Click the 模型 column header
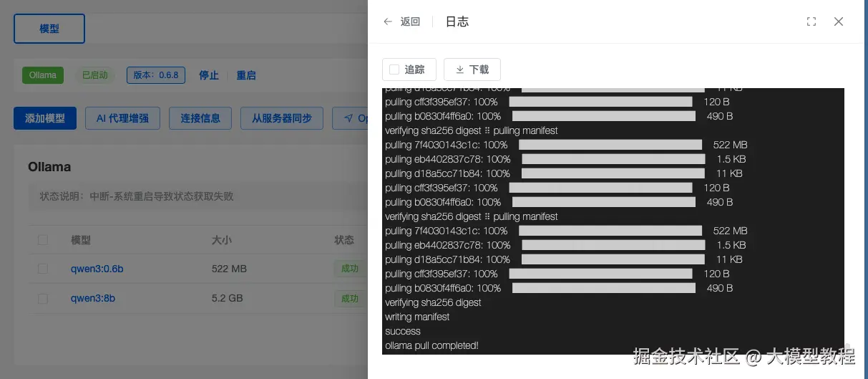Screen dimensions: 868x379 [x=81, y=240]
